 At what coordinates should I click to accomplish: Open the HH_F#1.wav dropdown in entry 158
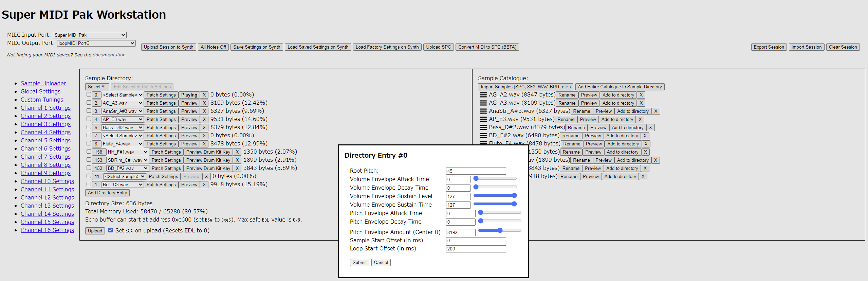[x=127, y=152]
